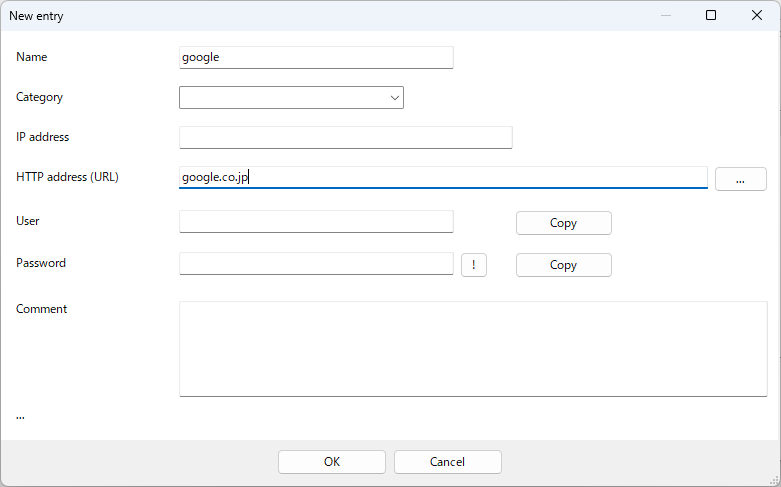Maximize the New entry window

pos(711,15)
